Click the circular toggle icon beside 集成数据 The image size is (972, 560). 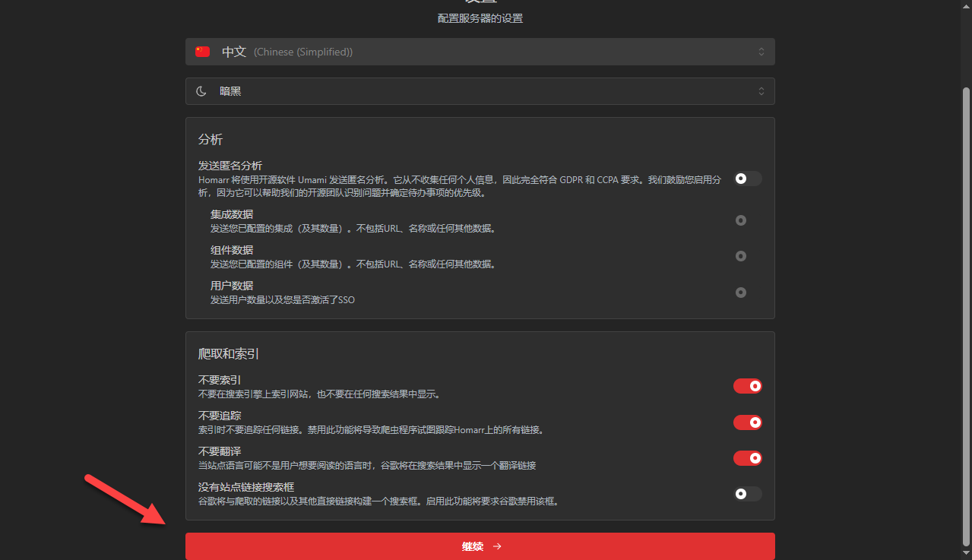click(740, 220)
